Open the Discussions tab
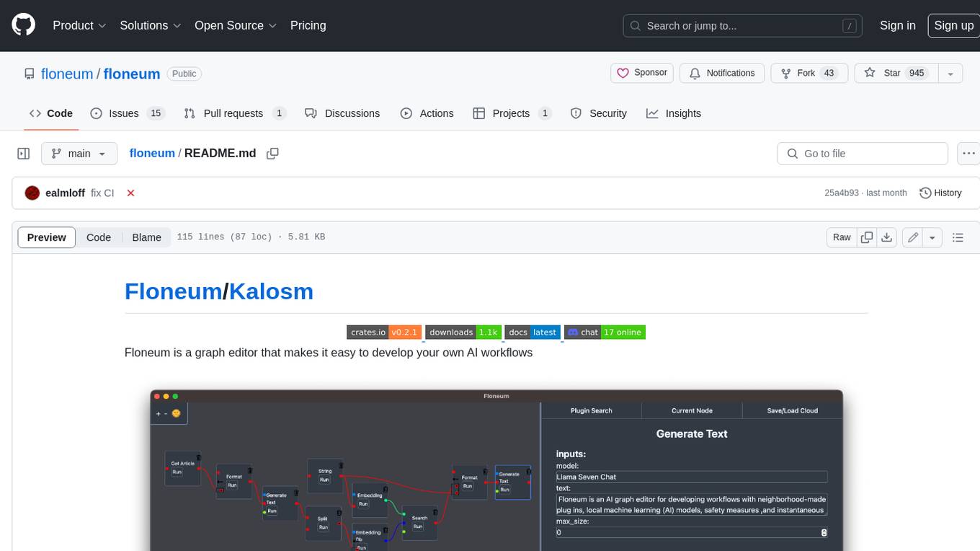The image size is (980, 551). (342, 113)
